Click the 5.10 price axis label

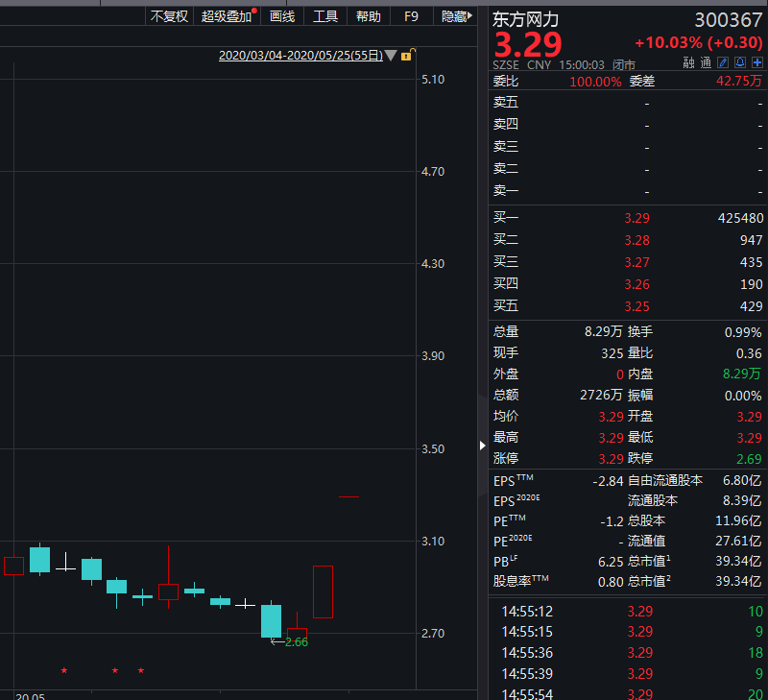(x=433, y=80)
